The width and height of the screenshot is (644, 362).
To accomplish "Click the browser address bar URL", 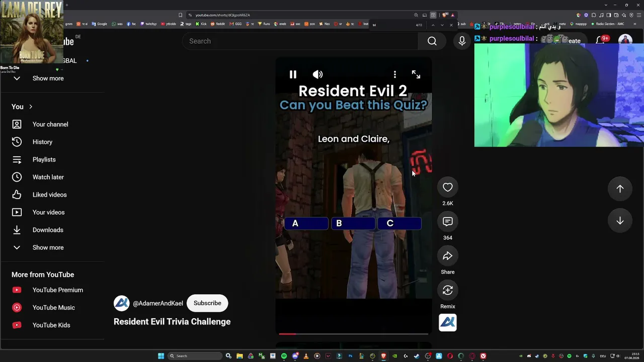I will [x=223, y=15].
